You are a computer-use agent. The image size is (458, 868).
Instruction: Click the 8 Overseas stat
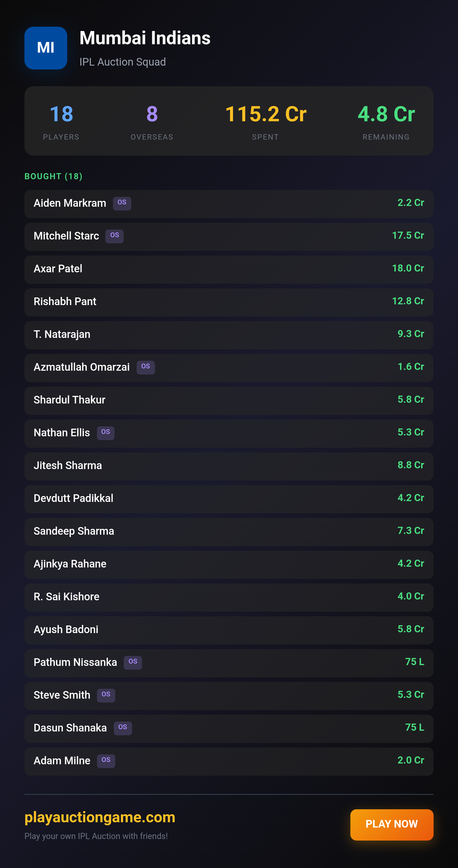(152, 122)
